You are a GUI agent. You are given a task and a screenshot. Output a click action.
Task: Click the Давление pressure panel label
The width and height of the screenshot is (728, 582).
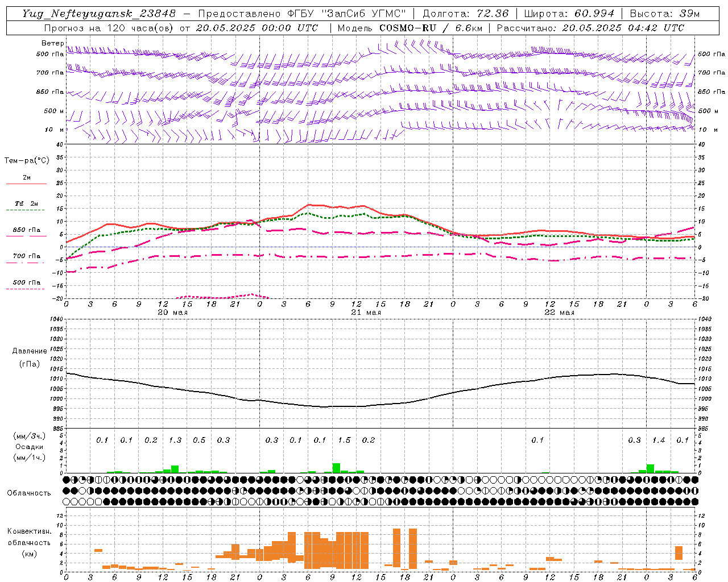(30, 351)
